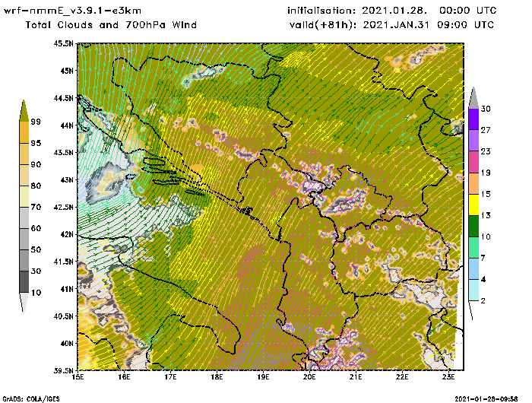Click the '17E' longitude axis label
The image size is (532, 403).
170,377
